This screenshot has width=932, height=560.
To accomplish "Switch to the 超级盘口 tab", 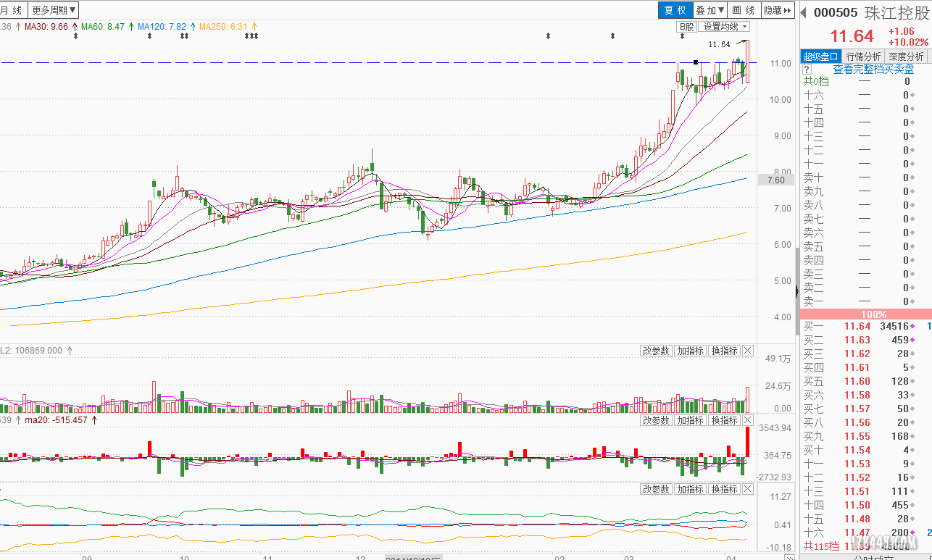I will [x=821, y=56].
